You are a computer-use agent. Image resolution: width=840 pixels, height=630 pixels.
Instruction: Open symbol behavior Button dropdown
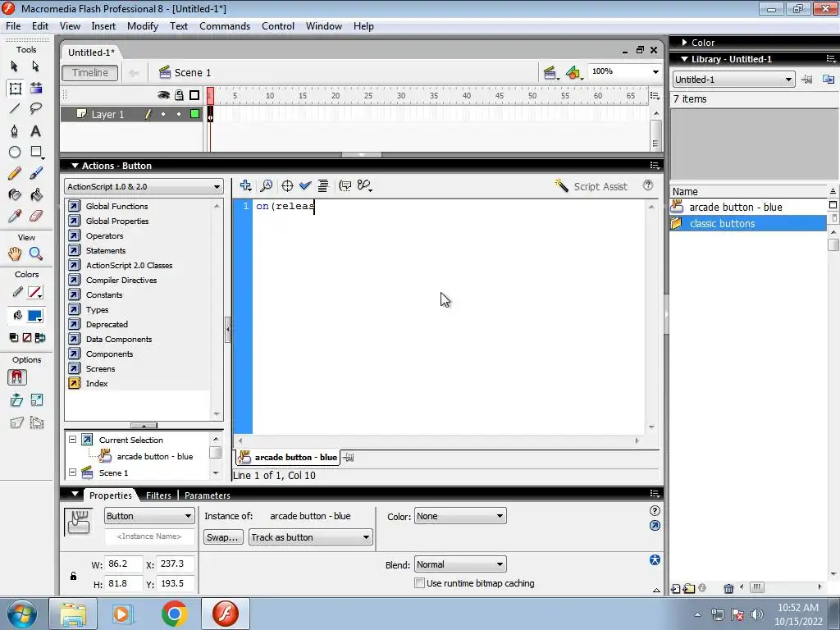tap(149, 516)
